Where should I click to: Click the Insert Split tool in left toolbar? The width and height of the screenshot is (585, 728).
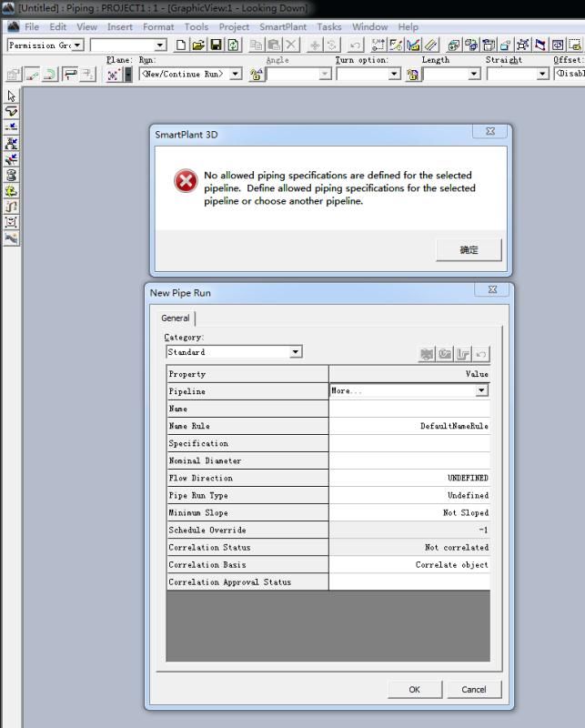tap(12, 127)
